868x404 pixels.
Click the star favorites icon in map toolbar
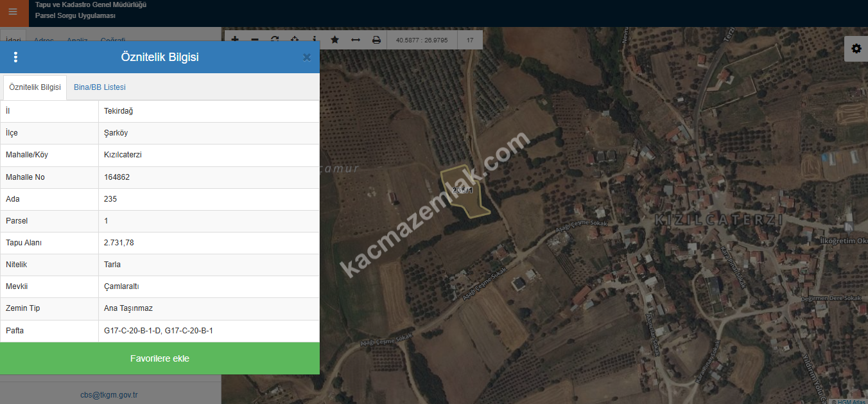[334, 40]
